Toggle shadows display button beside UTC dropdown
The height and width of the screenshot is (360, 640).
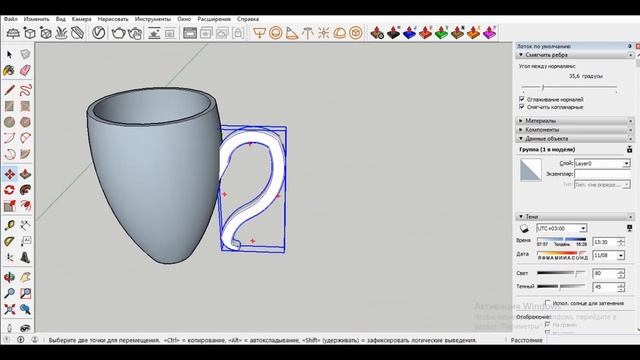point(524,228)
